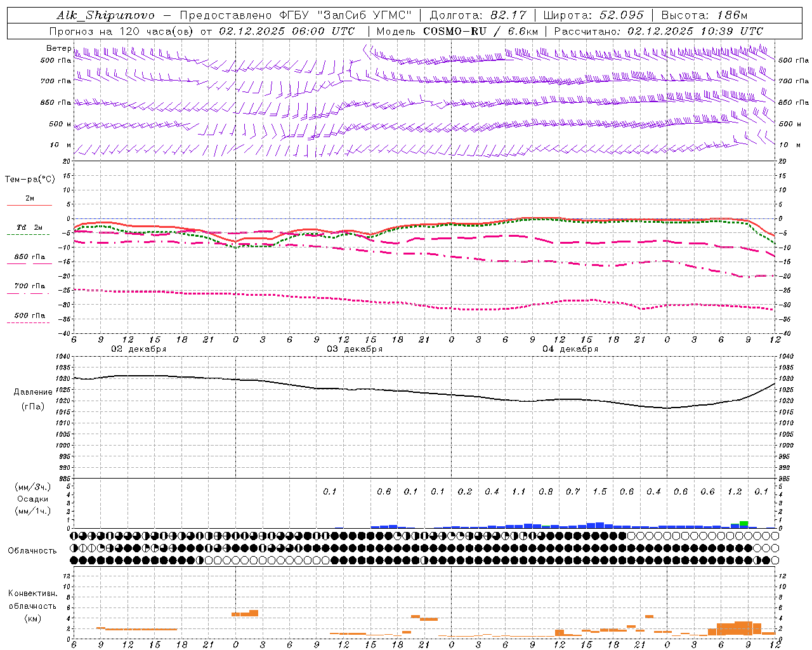The height and width of the screenshot is (650, 812).
Task: Click the (гПа) pressure unit label
Action: click(x=33, y=407)
